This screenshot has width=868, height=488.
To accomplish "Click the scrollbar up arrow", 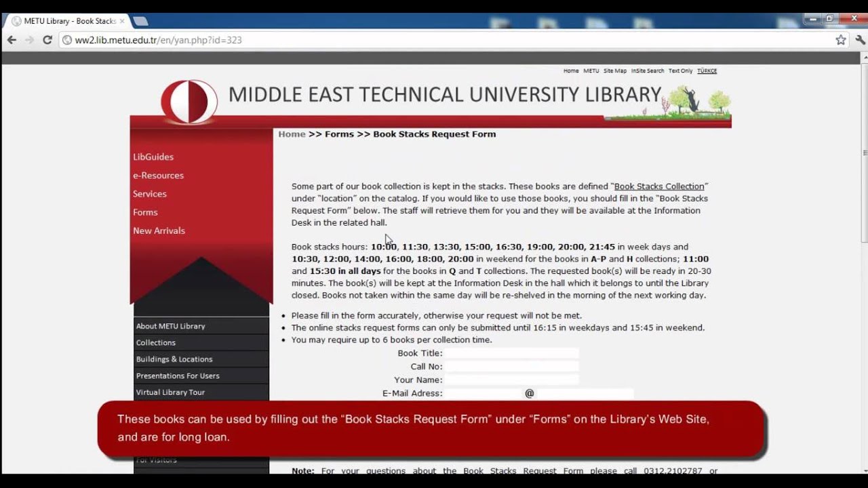I will pos(864,58).
